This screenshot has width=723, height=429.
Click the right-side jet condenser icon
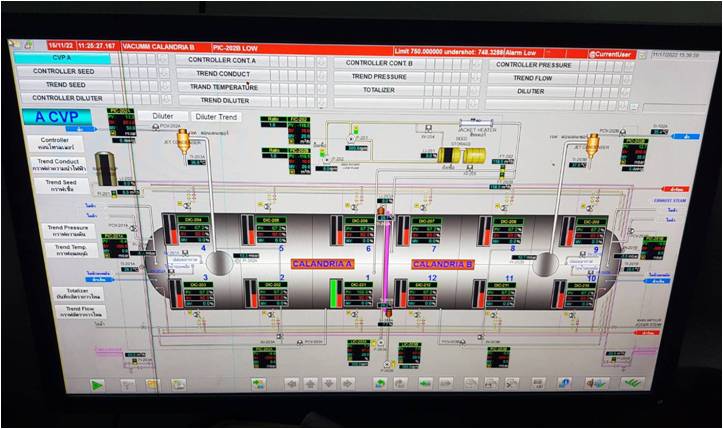[x=592, y=144]
